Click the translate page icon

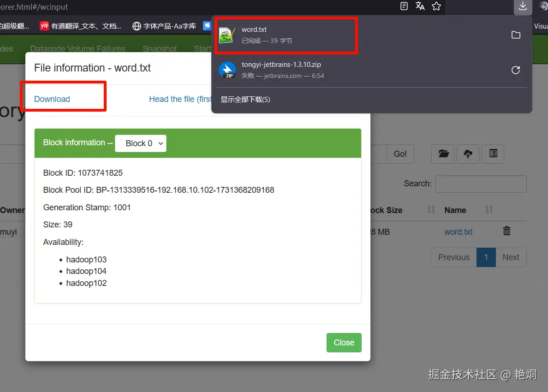[x=420, y=6]
